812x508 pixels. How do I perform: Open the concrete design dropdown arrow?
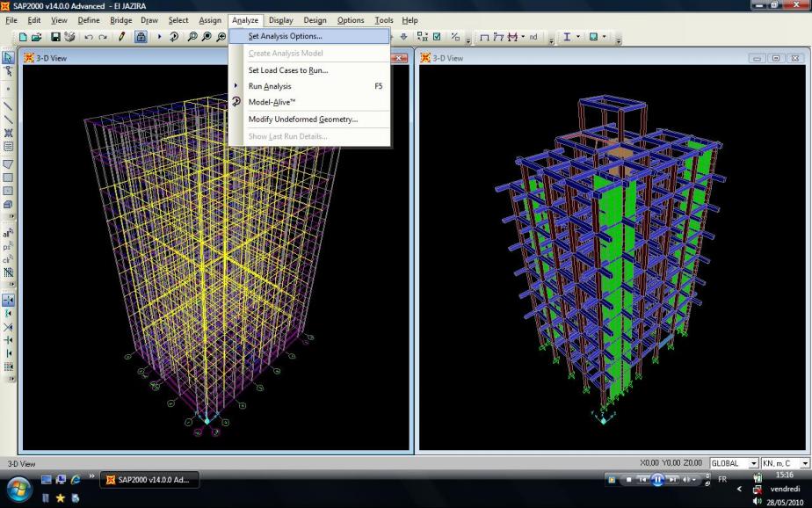click(x=605, y=37)
